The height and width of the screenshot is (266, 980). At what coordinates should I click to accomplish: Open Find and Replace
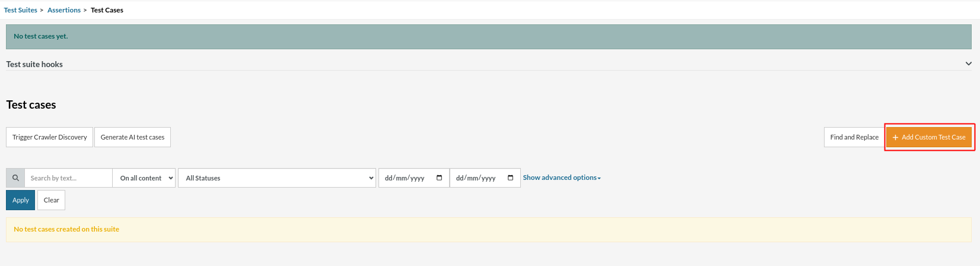(854, 137)
